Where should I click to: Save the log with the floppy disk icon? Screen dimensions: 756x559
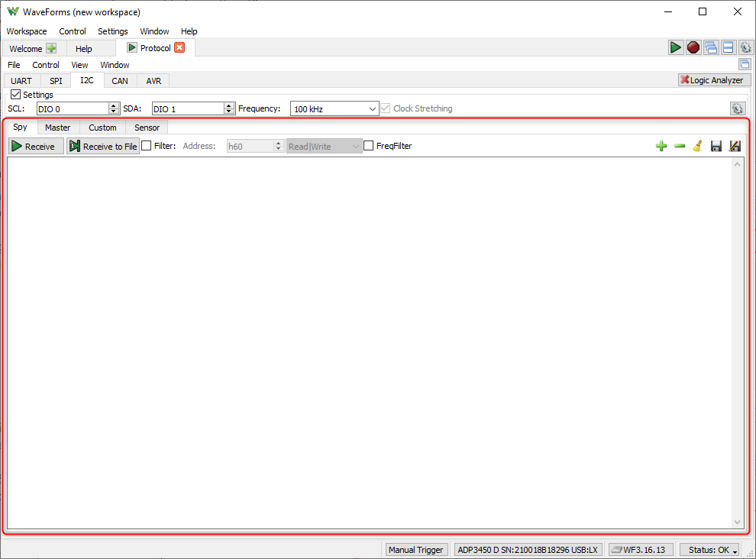[716, 146]
